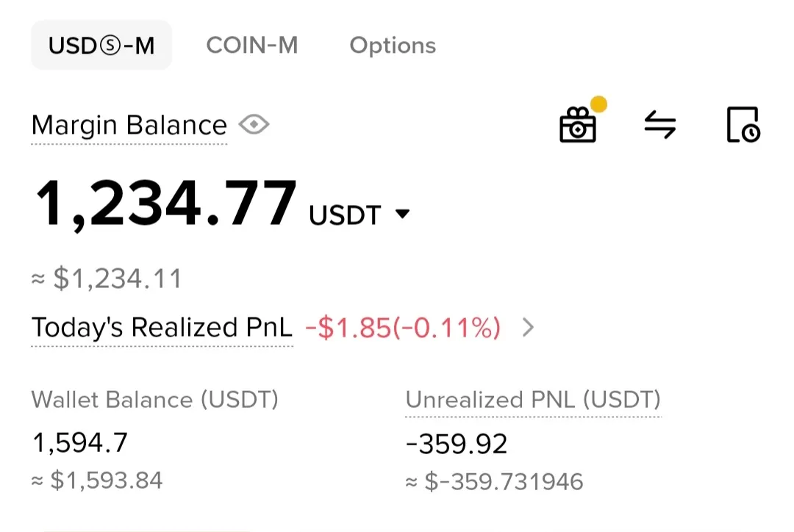The image size is (794, 532).
Task: Select the USDⓈ-M tab
Action: pyautogui.click(x=101, y=46)
